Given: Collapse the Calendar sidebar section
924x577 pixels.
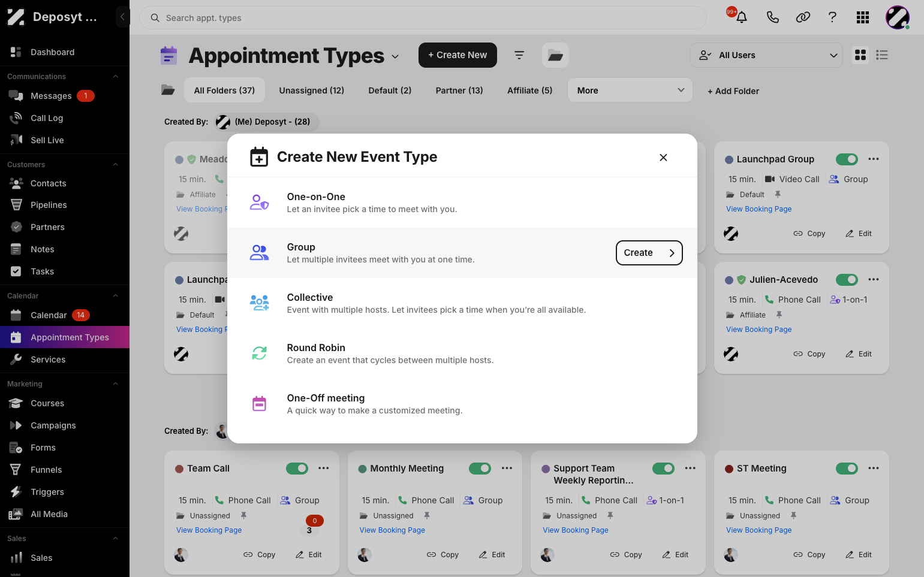Looking at the screenshot, I should click(x=116, y=296).
